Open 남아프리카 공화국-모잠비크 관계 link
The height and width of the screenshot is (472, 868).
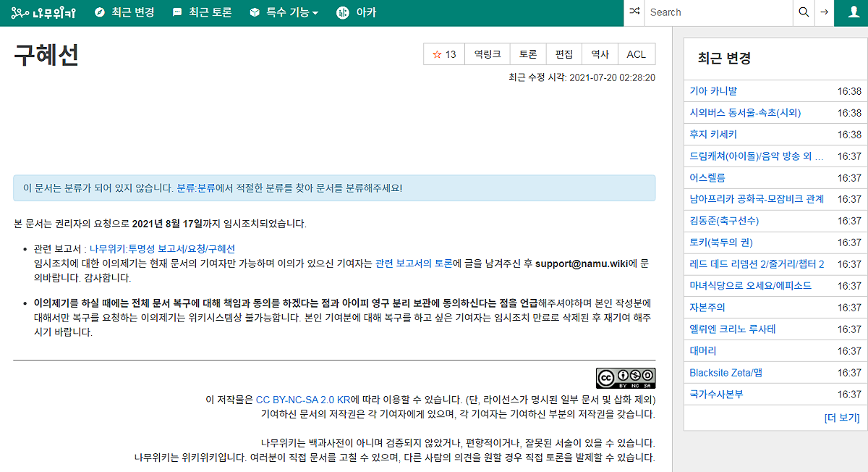(x=757, y=199)
